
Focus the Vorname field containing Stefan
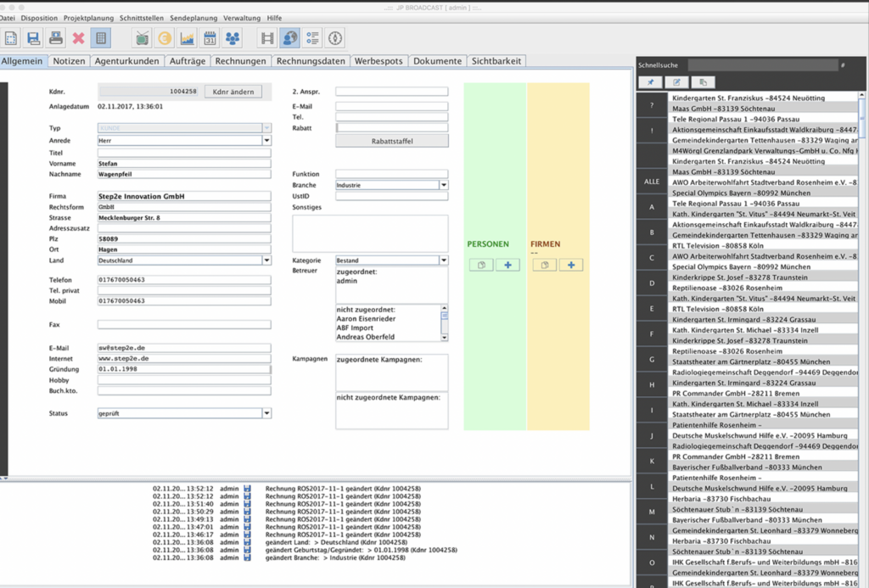[184, 164]
